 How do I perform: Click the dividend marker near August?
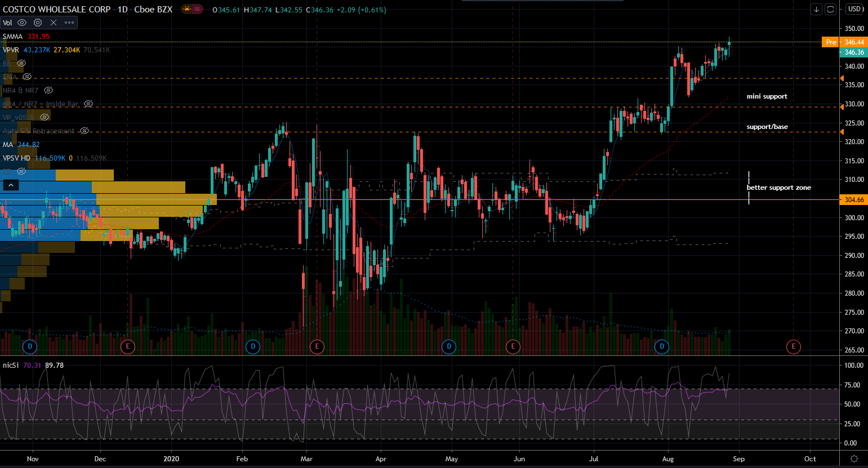[x=662, y=346]
